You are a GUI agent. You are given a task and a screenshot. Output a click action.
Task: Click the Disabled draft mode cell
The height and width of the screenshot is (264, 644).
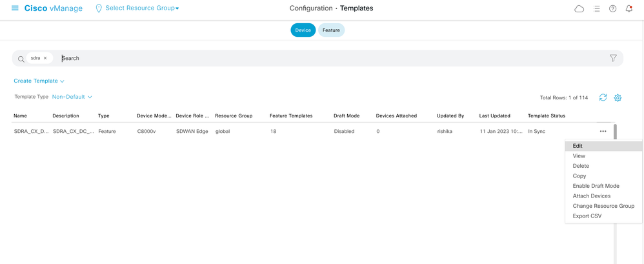[x=344, y=132]
